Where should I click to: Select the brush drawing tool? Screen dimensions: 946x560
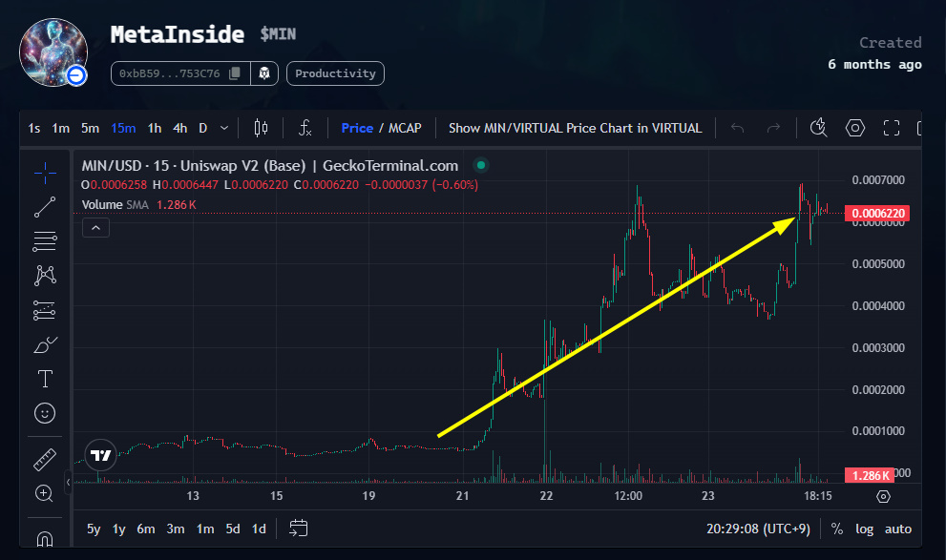pyautogui.click(x=45, y=344)
